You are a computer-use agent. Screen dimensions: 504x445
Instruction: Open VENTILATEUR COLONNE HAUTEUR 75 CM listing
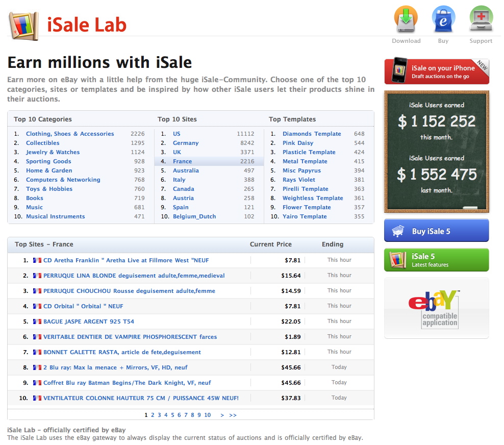click(x=141, y=398)
